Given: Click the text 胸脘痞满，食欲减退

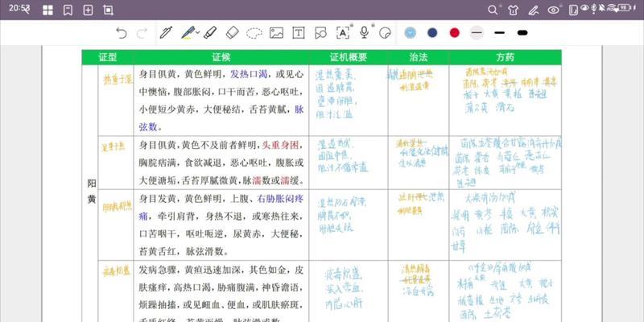Looking at the screenshot, I should tap(180, 163).
